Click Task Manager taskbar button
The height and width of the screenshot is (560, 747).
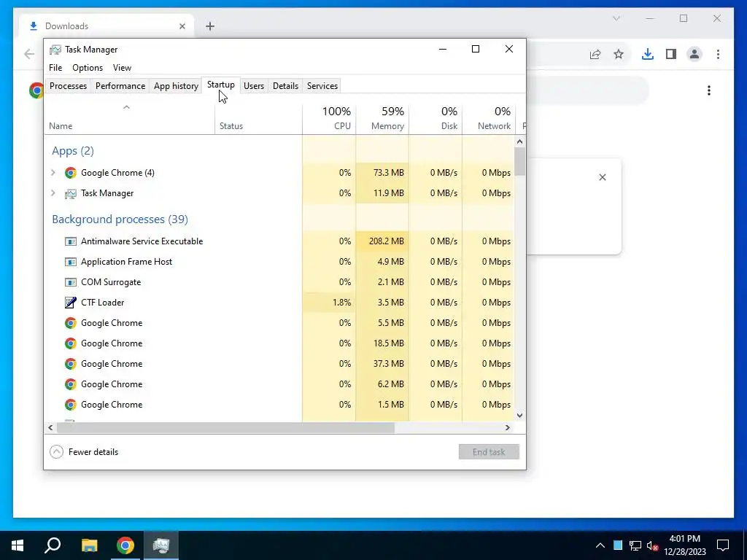(x=161, y=545)
